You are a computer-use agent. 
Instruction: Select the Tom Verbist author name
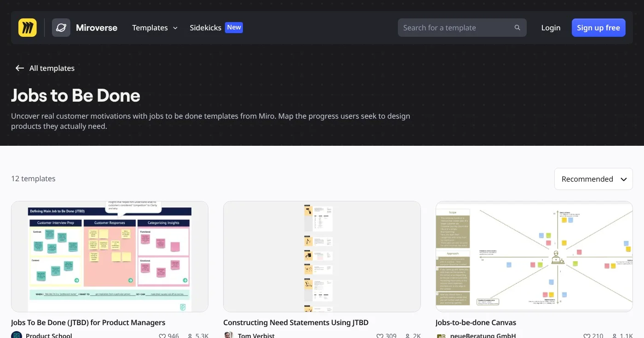point(256,336)
